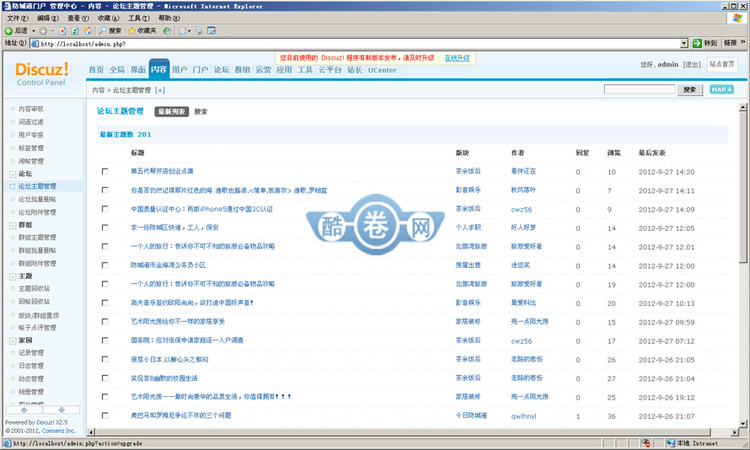The width and height of the screenshot is (750, 450).
Task: Click the IE Stop toolbar icon
Action: pos(63,31)
